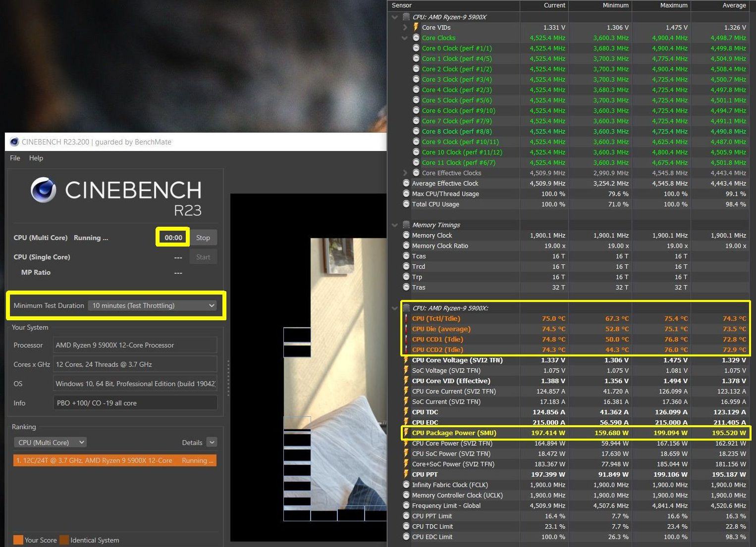Click the CPU Single Core Start button

tap(203, 257)
